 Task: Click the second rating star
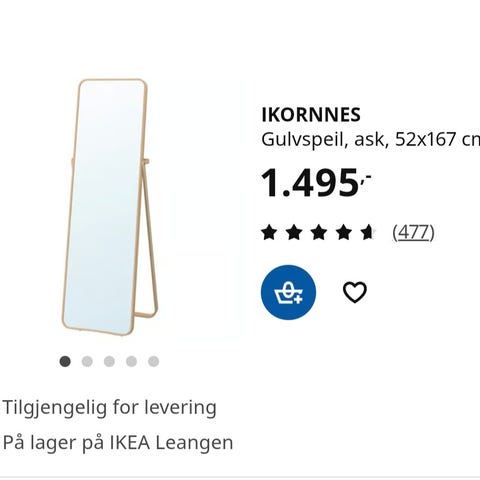point(294,232)
